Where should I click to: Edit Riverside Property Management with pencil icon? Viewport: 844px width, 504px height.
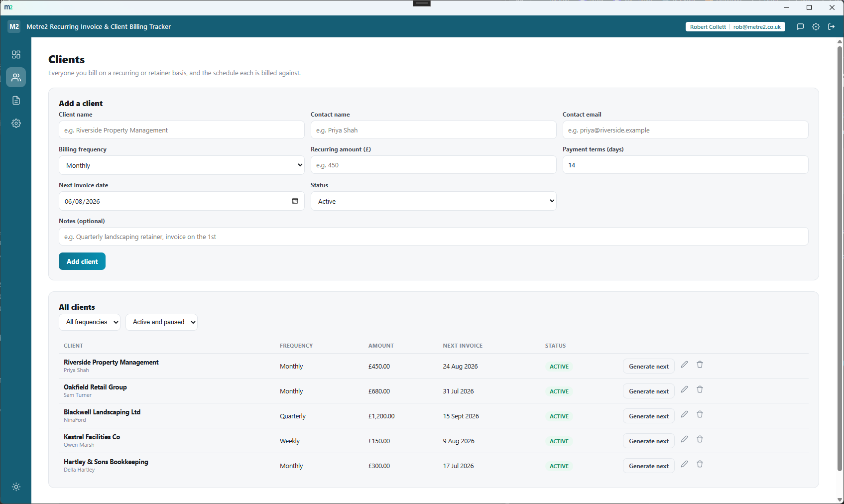684,365
